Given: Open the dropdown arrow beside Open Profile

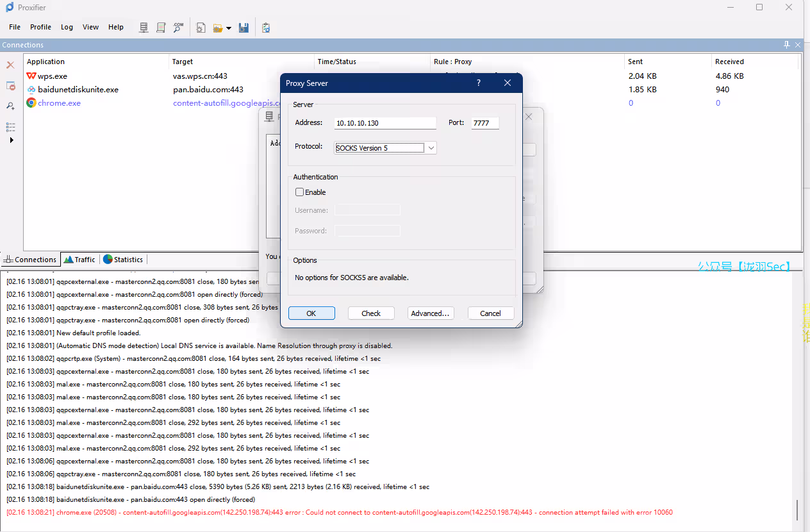Looking at the screenshot, I should pos(229,28).
